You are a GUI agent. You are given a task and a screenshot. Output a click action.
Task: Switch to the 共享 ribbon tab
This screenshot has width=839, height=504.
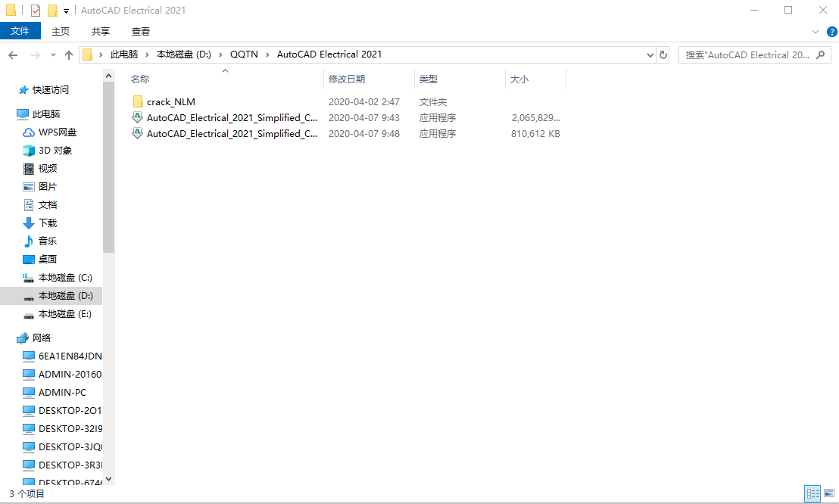101,32
